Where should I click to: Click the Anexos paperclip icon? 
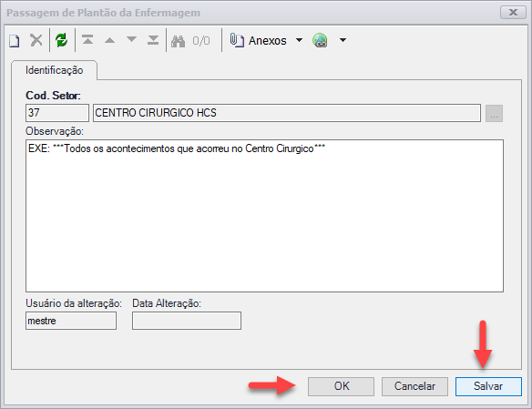click(237, 40)
